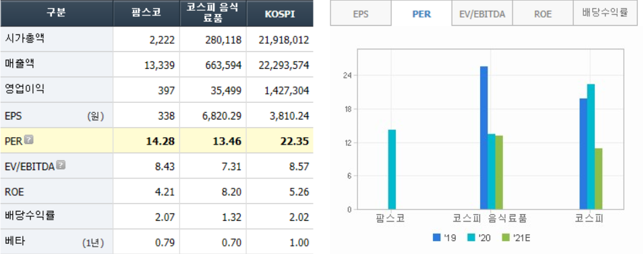
Task: Click PER value 22.35
Action: tap(295, 141)
